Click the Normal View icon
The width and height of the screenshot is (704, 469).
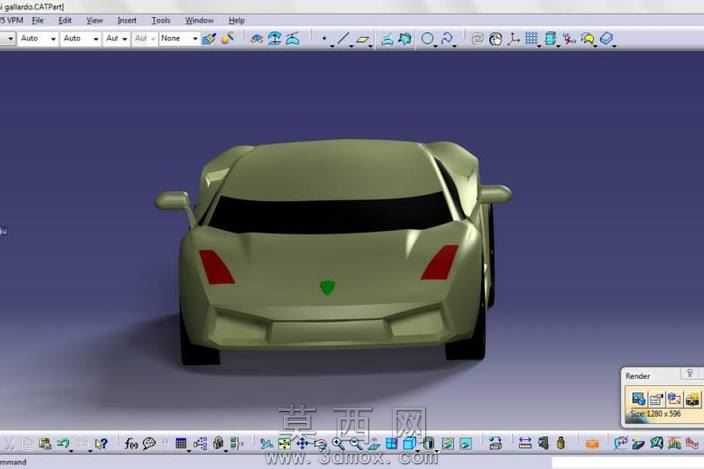click(x=374, y=443)
